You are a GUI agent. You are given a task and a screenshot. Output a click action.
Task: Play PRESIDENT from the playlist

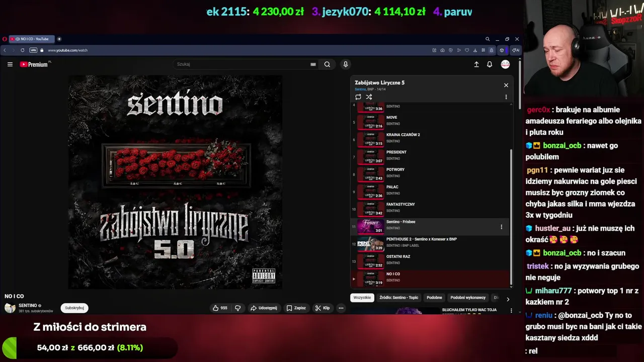pyautogui.click(x=430, y=157)
